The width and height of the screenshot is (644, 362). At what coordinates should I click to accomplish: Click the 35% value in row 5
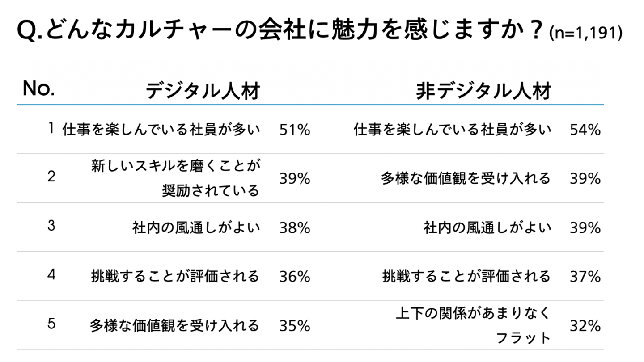point(295,326)
